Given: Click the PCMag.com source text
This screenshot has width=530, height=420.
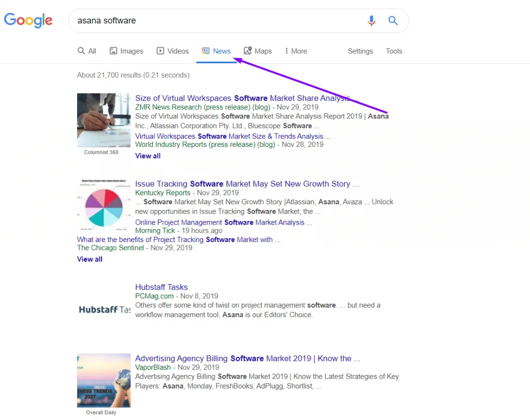Looking at the screenshot, I should tap(154, 296).
